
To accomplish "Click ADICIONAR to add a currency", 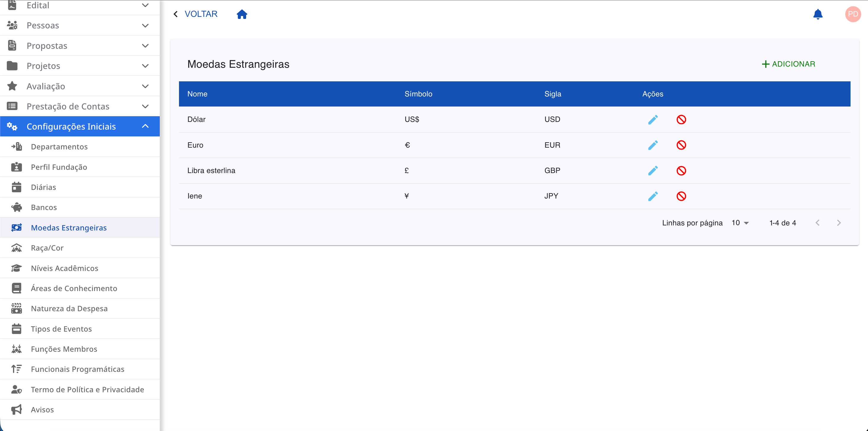I will pos(788,64).
